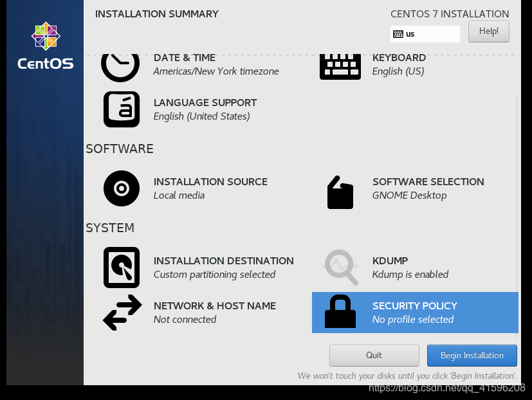
Task: Select KEYBOARD spoke title
Action: pos(399,58)
